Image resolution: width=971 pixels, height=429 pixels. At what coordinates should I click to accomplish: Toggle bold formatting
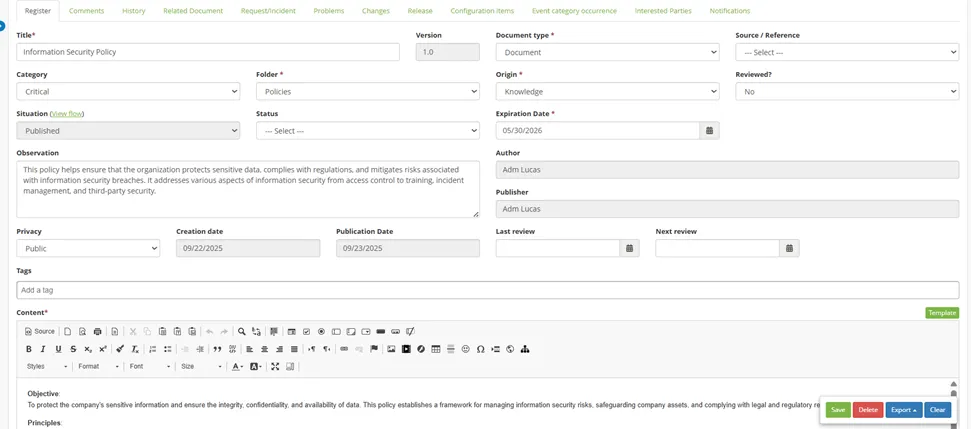28,349
